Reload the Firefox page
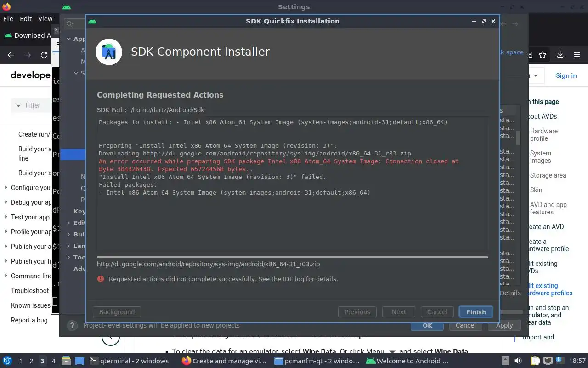588x368 pixels. point(44,55)
